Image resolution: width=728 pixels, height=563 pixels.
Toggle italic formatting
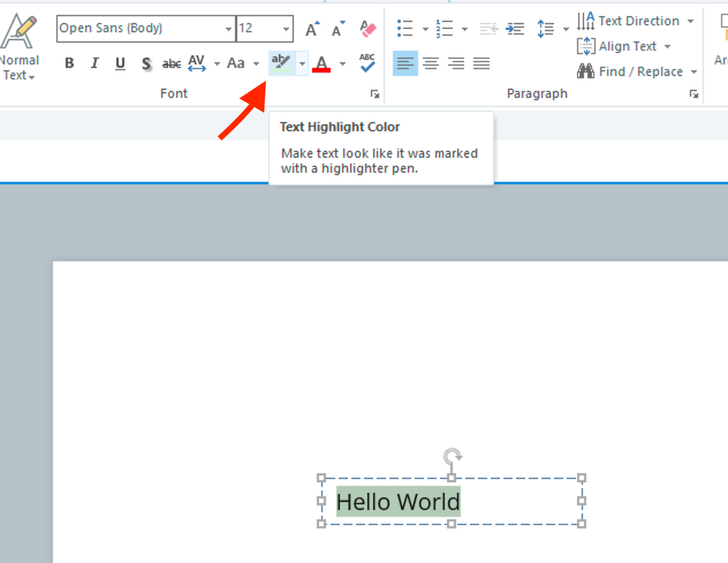(94, 64)
